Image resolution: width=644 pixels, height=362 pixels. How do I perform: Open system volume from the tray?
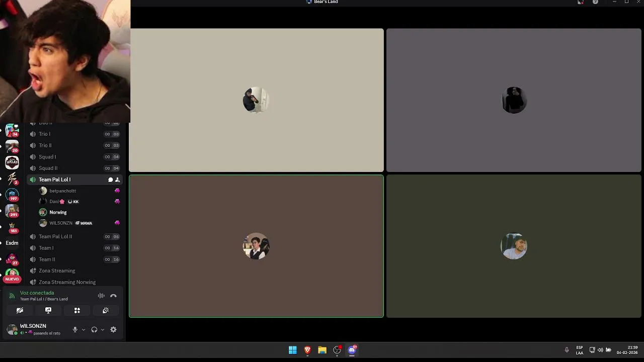[600, 350]
